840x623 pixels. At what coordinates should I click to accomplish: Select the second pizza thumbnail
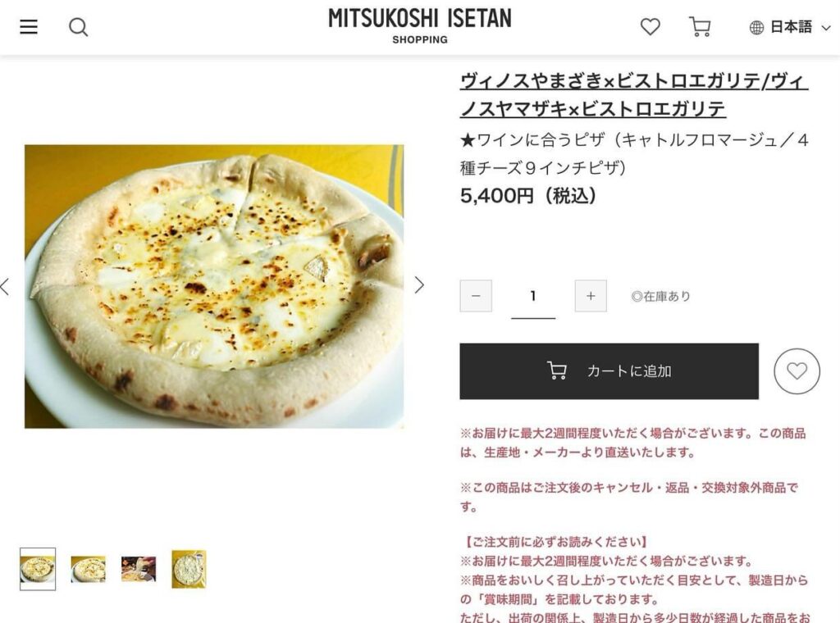click(x=89, y=569)
